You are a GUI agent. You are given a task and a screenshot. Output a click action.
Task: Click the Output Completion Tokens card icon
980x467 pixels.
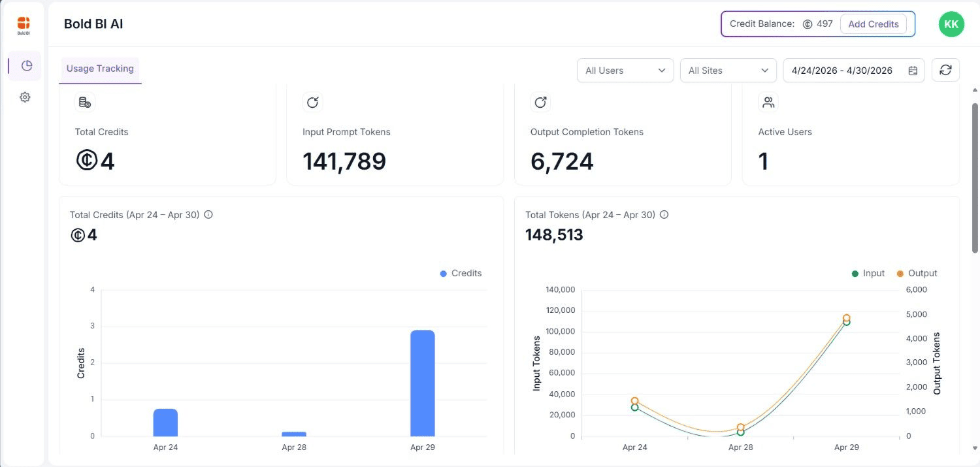(x=540, y=102)
